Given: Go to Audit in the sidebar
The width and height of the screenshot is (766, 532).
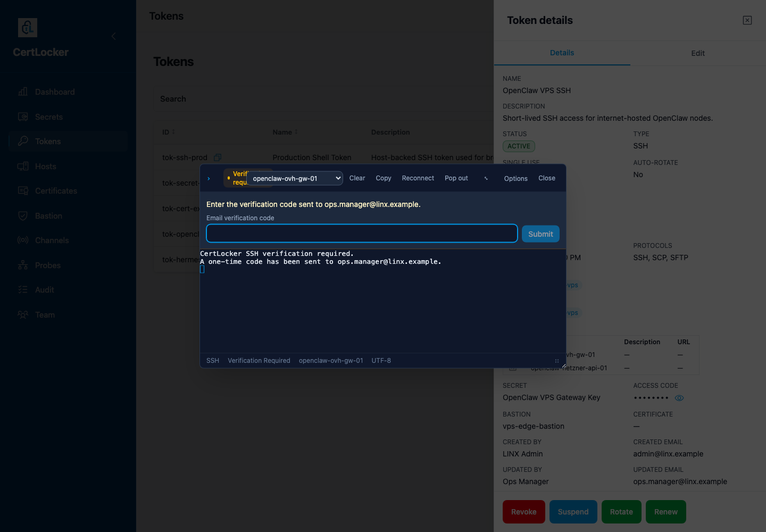Looking at the screenshot, I should tap(68, 290).
